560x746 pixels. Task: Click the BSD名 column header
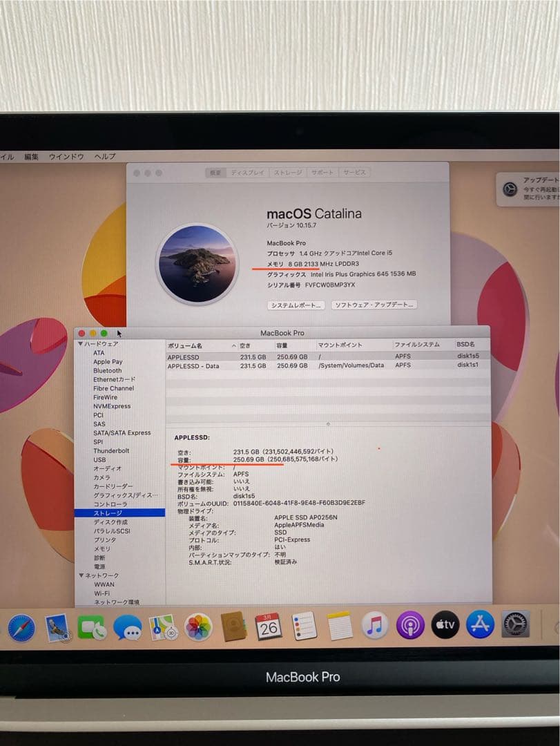click(465, 344)
